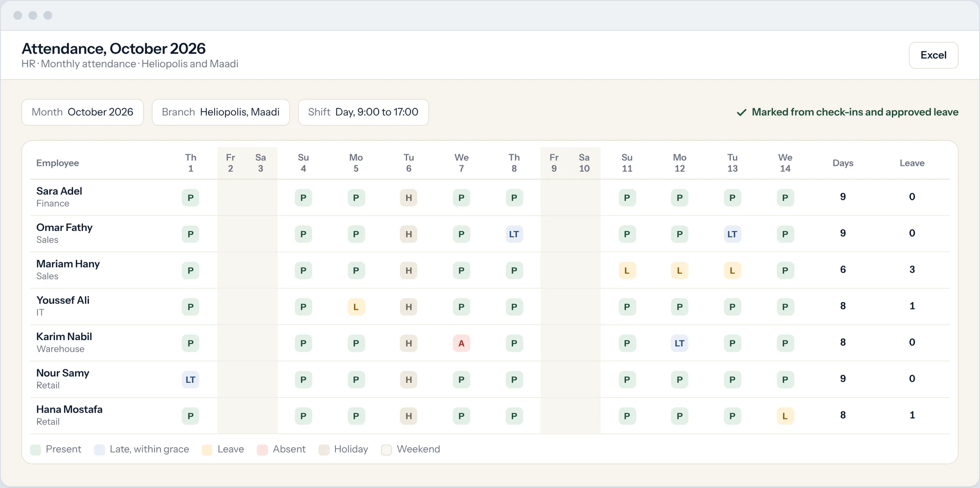The height and width of the screenshot is (488, 980).
Task: Click Nour Samy's LT badge on Th 1
Action: click(x=190, y=380)
